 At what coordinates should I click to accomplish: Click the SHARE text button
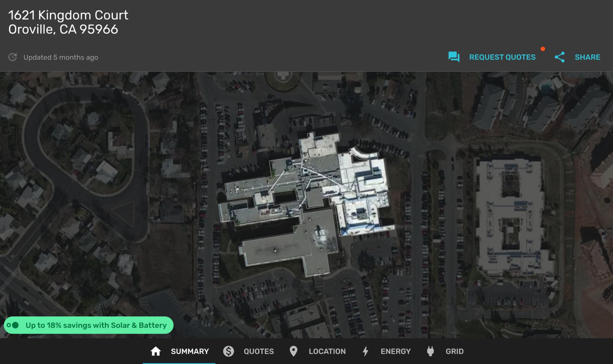(587, 57)
